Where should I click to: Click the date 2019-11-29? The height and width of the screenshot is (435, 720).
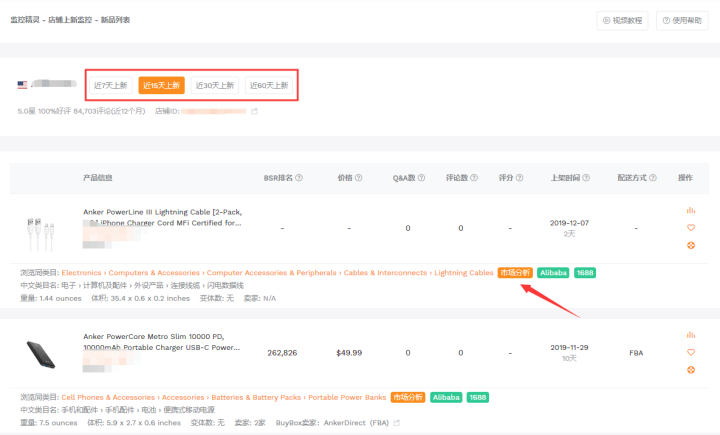tap(569, 348)
